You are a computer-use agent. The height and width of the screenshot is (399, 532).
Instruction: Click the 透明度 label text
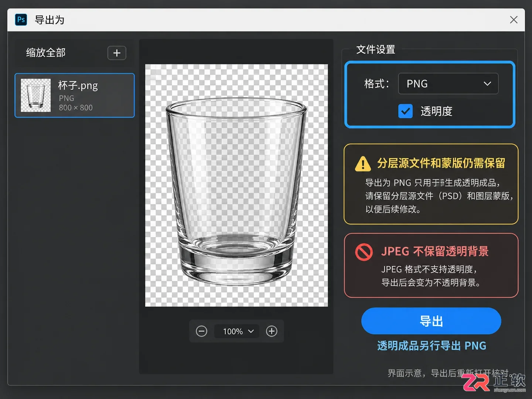click(x=436, y=111)
